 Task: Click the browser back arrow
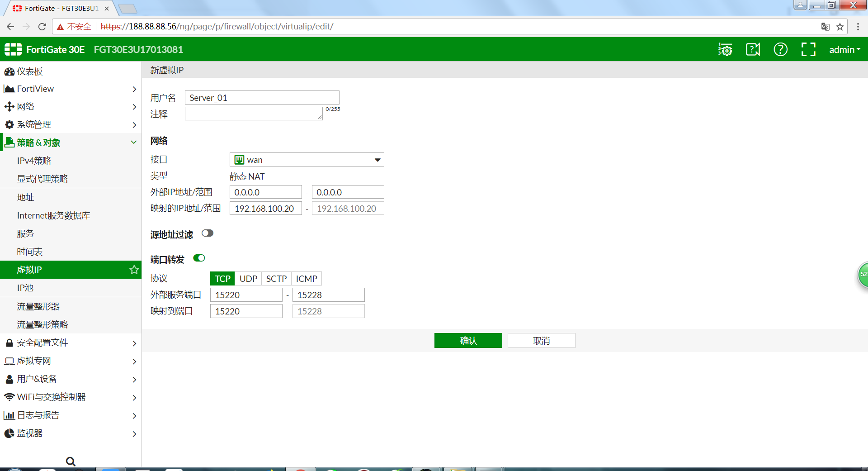10,27
